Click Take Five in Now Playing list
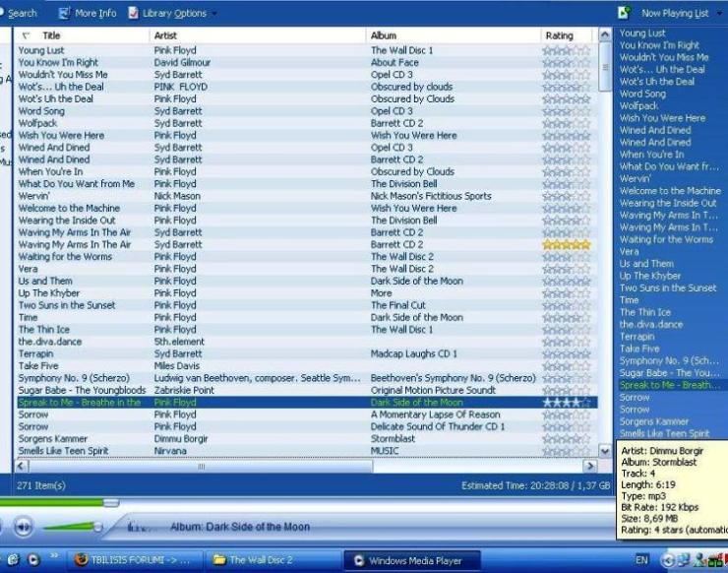This screenshot has width=728, height=573. pos(639,349)
